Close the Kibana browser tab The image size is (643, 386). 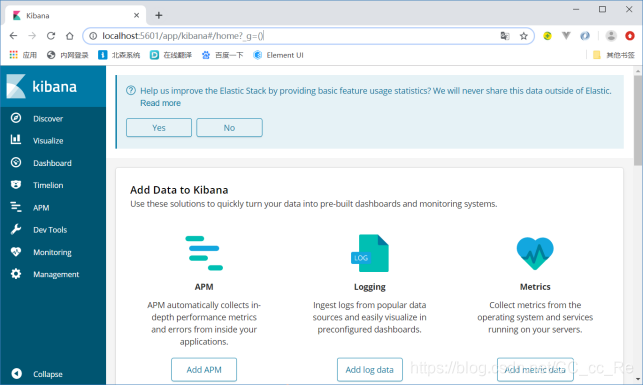click(x=137, y=15)
